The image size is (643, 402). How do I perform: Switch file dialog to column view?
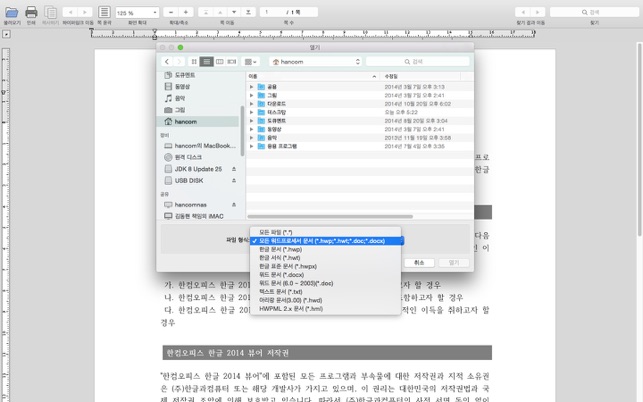pos(220,62)
